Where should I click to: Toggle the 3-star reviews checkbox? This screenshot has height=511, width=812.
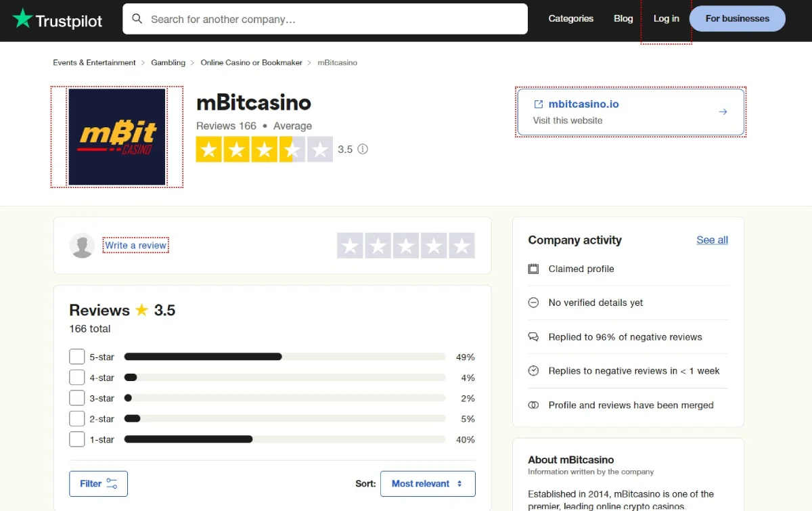click(76, 397)
